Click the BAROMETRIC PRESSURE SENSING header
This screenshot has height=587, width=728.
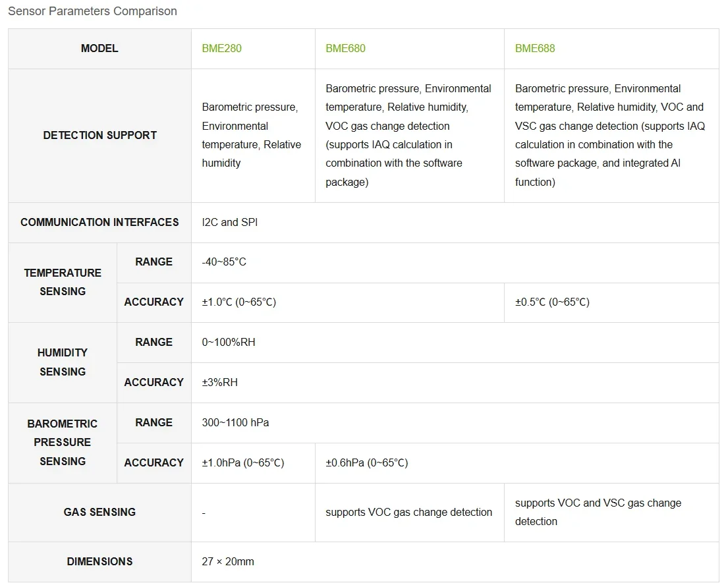[62, 443]
